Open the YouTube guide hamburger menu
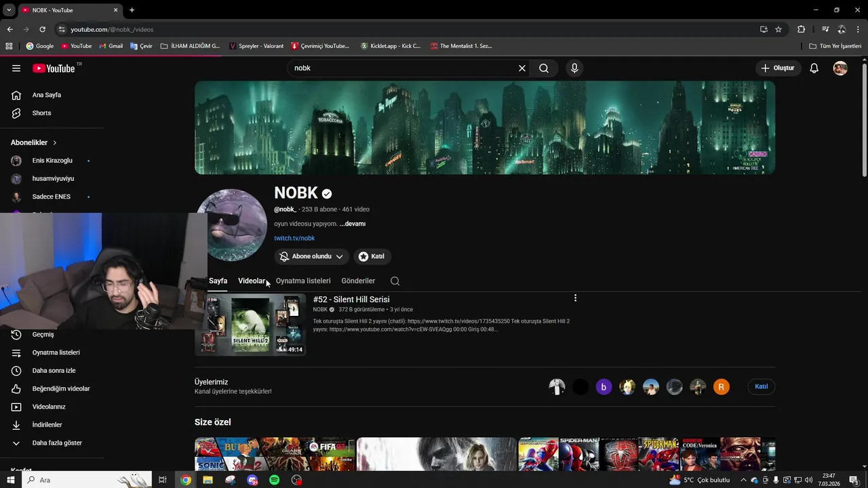Image resolution: width=868 pixels, height=488 pixels. point(16,68)
